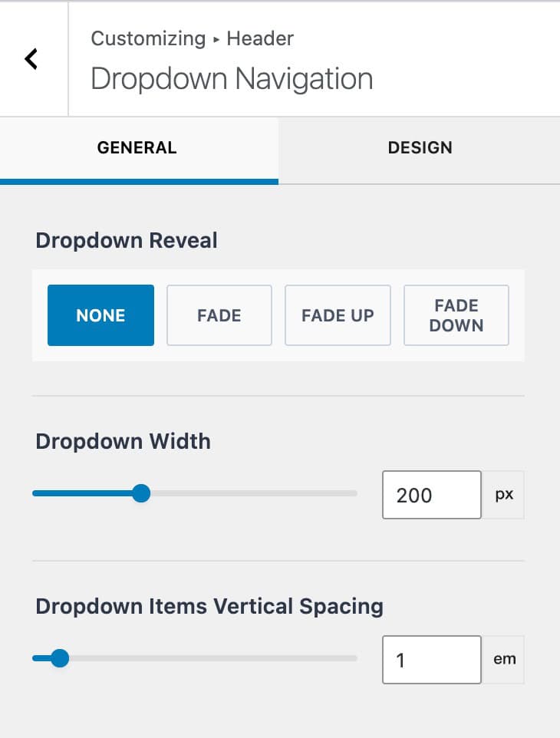
Task: Click the Dropdown Items Vertical Spacing slider handle
Action: pos(60,658)
